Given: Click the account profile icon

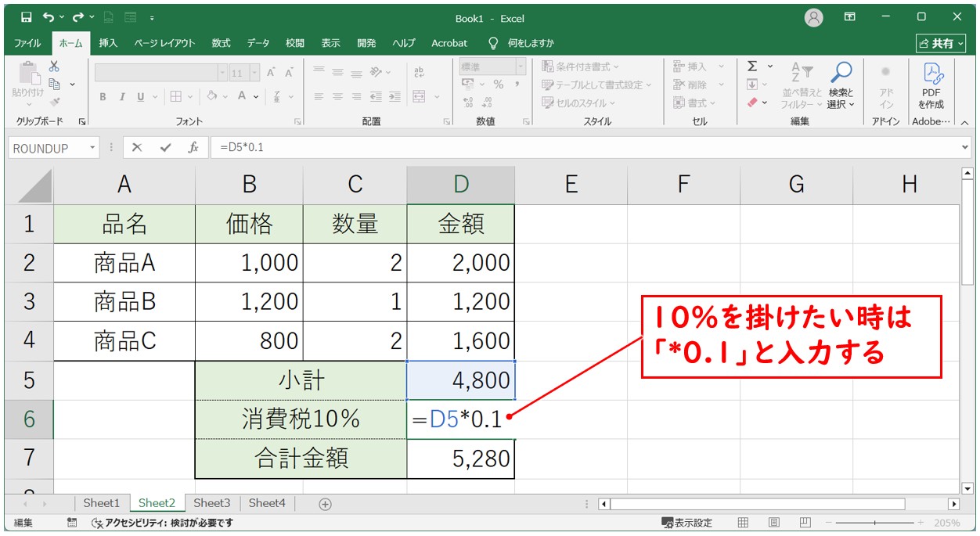Looking at the screenshot, I should [x=814, y=17].
